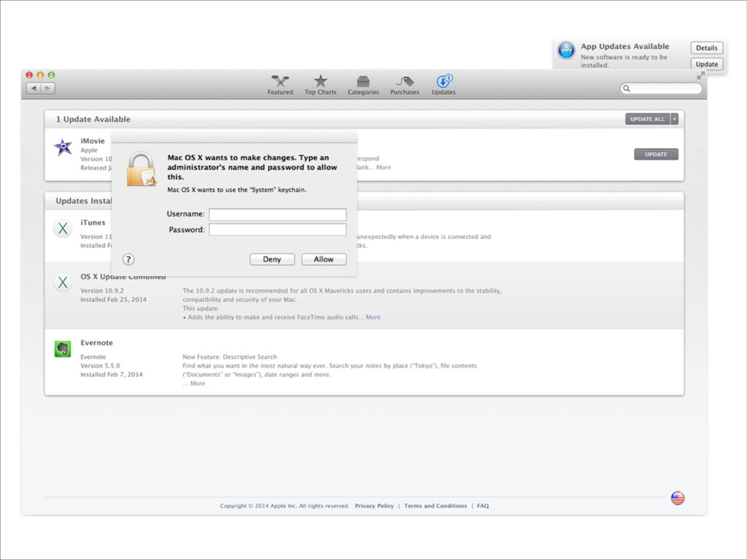Click 'New Feature: Descriptive Search' text
This screenshot has height=560, width=747.
point(230,357)
